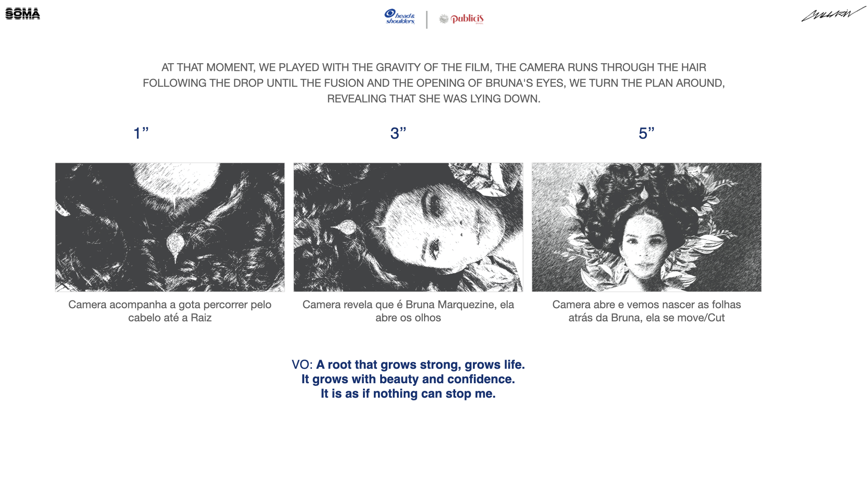This screenshot has height=488, width=868.
Task: Click the heading 'AT THAT MOMENT, WE PLAYED'
Action: pos(434,67)
